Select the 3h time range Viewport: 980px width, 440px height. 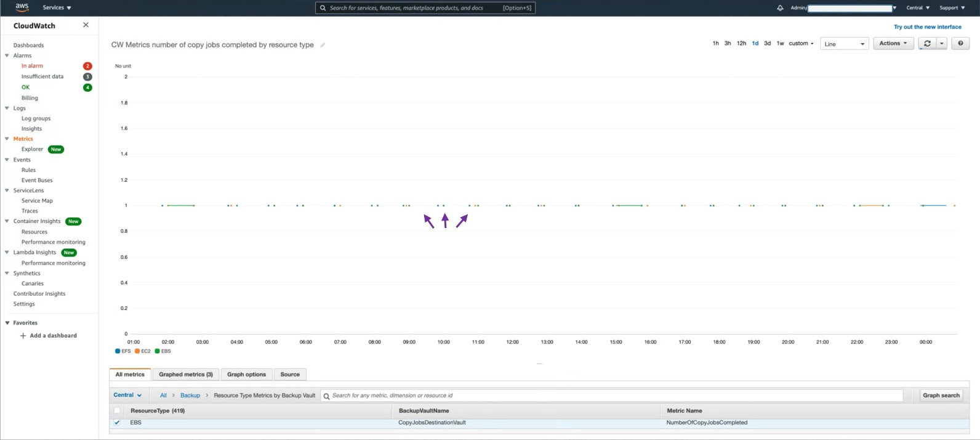pos(728,43)
